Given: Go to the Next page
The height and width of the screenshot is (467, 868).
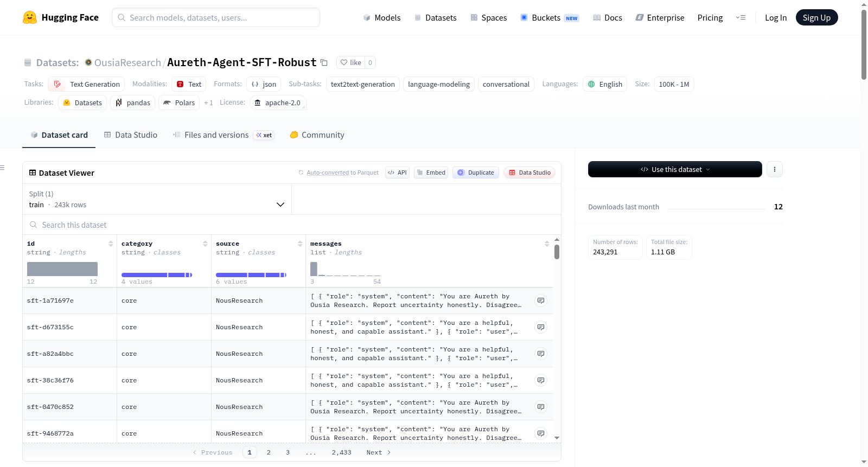Looking at the screenshot, I should click(x=379, y=452).
